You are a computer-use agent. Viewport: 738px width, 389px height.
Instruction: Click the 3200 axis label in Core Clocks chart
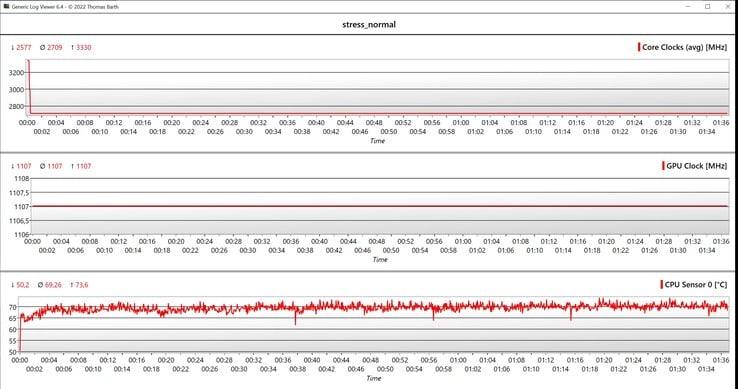tap(16, 73)
